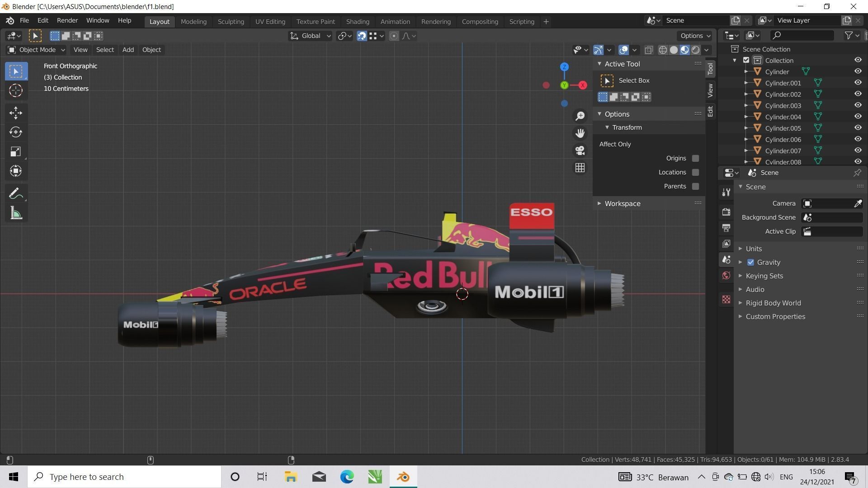The width and height of the screenshot is (868, 488).
Task: Open the Render menu
Action: click(67, 21)
